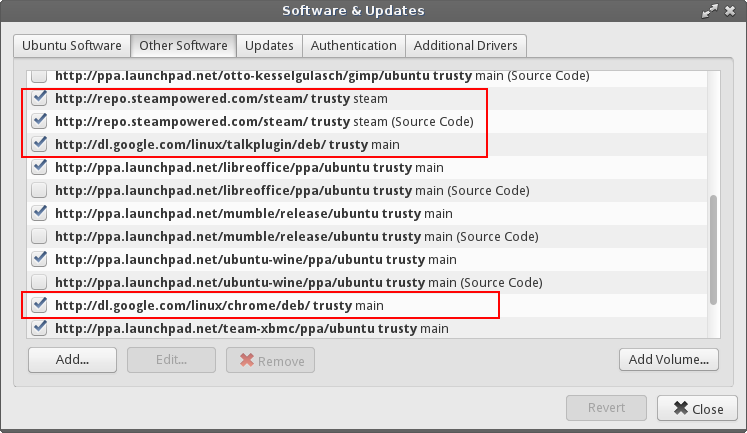Screen dimensions: 747x433
Task: Click the repository list vertical scrollbar
Action: pos(713,250)
